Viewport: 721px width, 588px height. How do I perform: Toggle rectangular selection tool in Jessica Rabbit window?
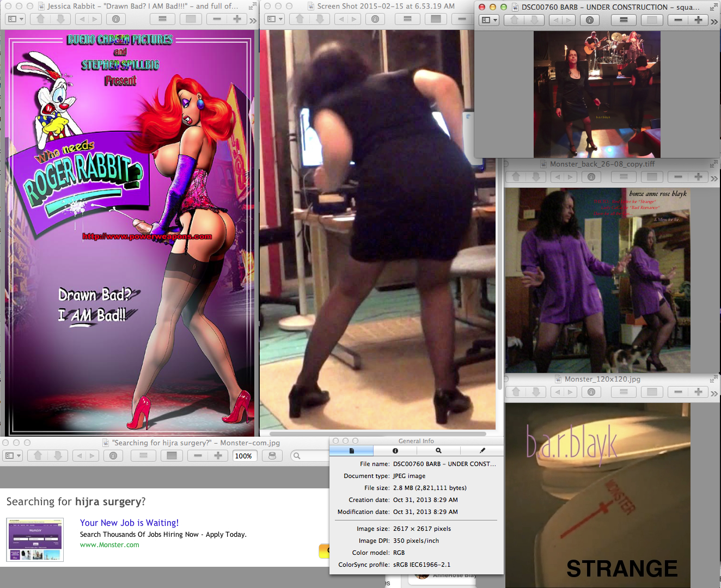pos(191,19)
